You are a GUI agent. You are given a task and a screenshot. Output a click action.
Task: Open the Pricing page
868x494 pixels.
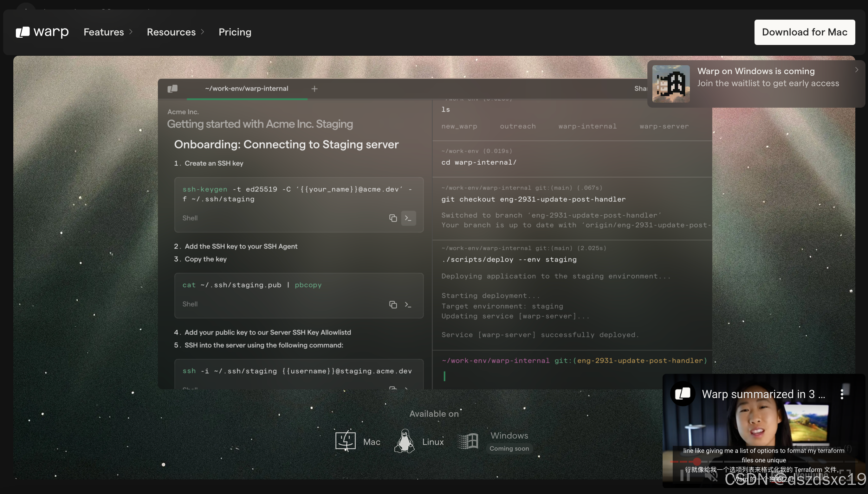click(235, 32)
